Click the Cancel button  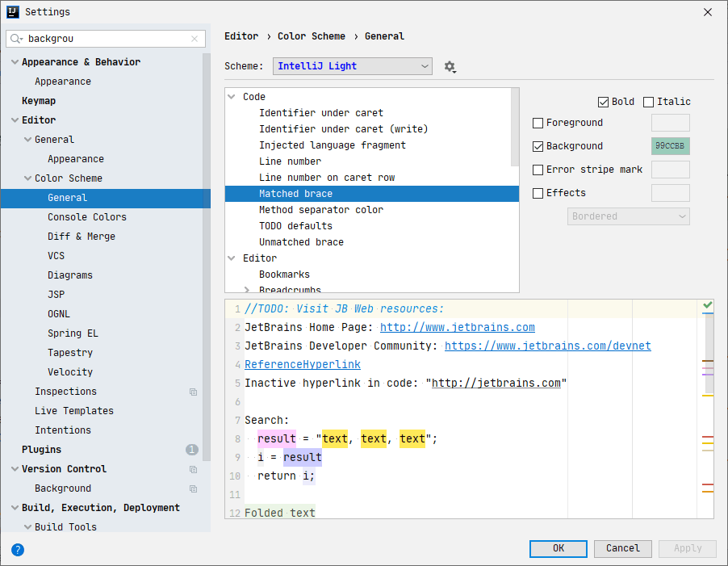coord(622,548)
